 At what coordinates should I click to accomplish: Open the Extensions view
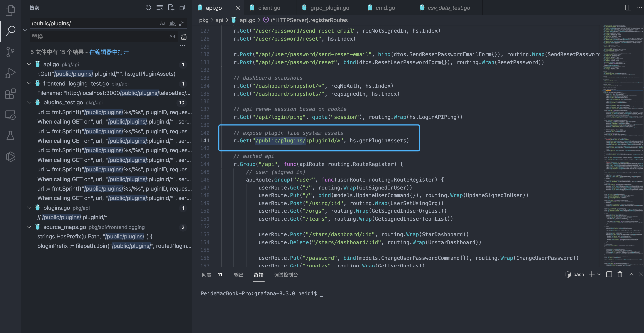pyautogui.click(x=10, y=94)
